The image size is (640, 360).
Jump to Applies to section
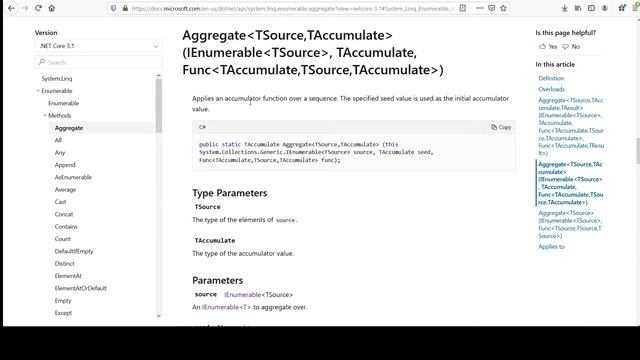pyautogui.click(x=551, y=247)
